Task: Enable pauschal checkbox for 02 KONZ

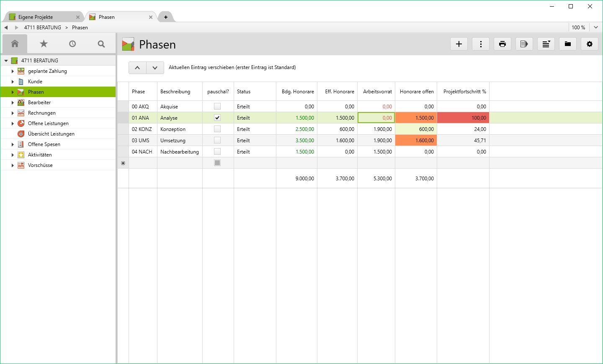Action: [217, 129]
